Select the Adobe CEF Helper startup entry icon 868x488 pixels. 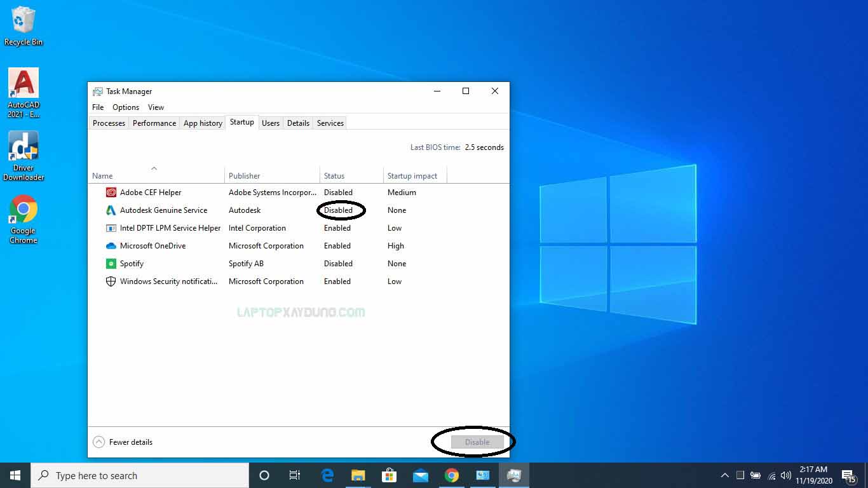tap(111, 193)
